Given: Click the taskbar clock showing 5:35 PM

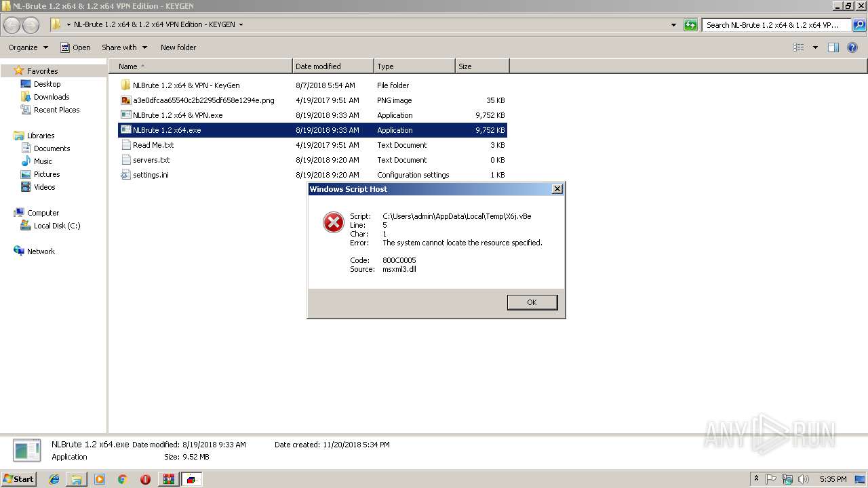Looking at the screenshot, I should point(833,479).
